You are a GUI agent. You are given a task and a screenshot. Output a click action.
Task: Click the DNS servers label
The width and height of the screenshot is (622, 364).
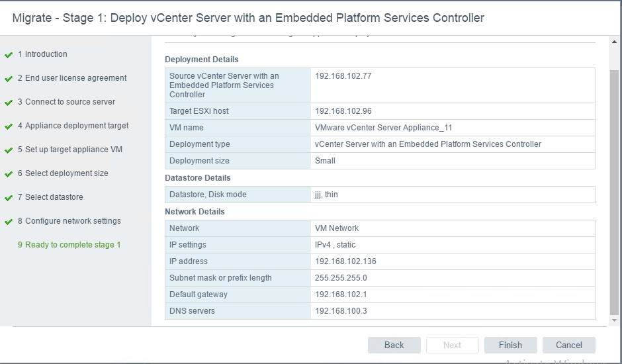[192, 311]
